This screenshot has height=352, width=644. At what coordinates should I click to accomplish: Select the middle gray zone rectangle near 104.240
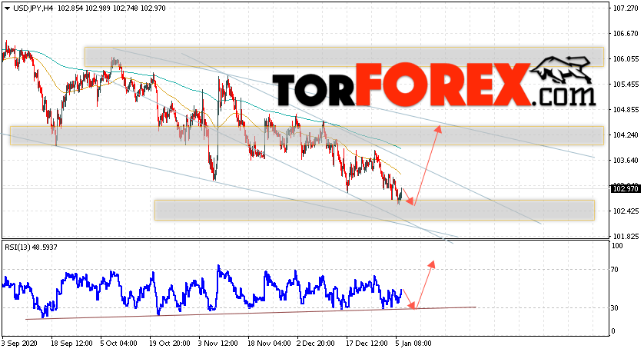[307, 135]
